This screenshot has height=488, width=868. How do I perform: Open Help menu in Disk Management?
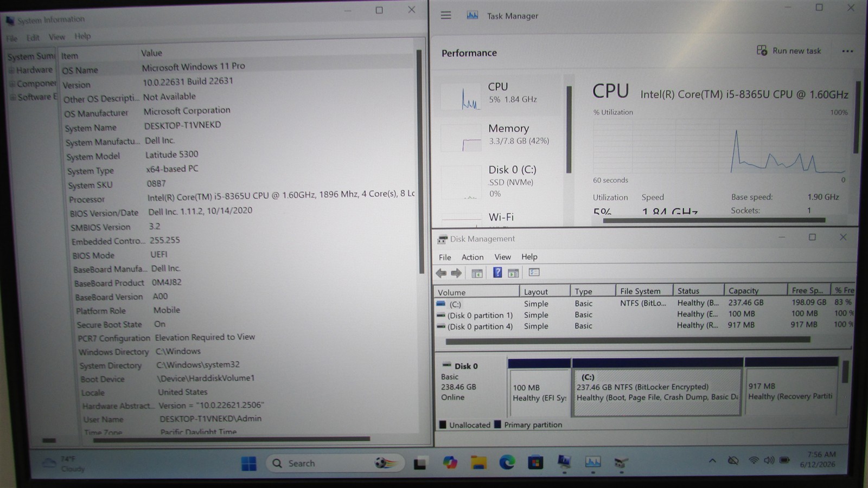[529, 257]
